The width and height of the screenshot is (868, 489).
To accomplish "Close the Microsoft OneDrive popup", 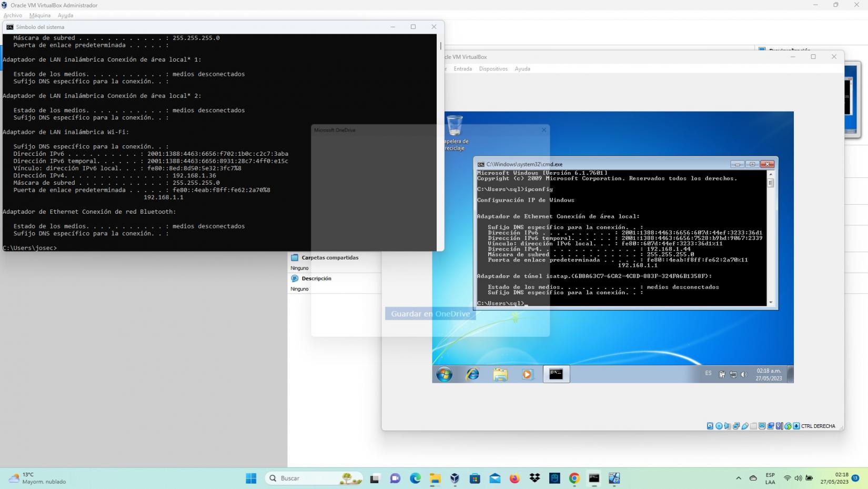I will click(x=544, y=130).
